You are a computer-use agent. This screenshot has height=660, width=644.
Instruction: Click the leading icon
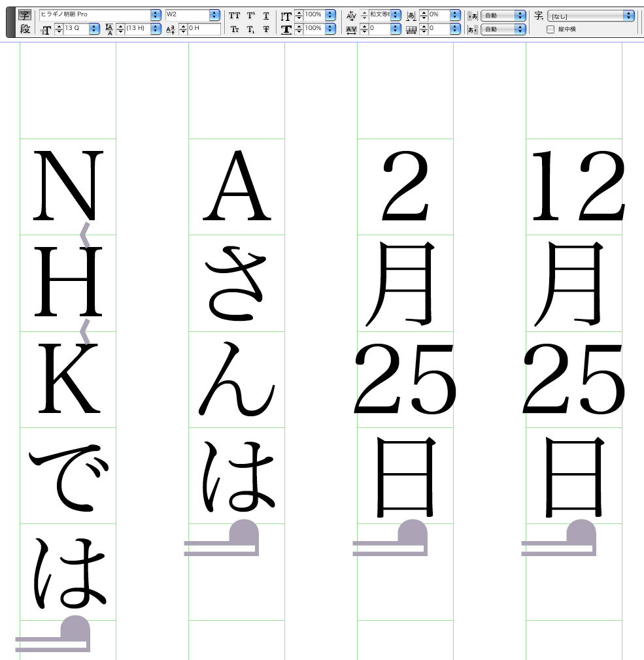point(109,29)
